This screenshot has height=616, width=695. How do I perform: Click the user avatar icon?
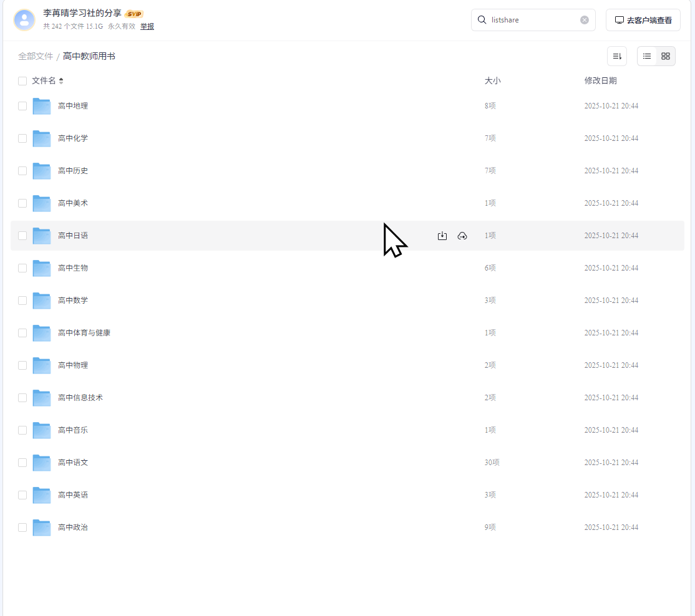(24, 20)
